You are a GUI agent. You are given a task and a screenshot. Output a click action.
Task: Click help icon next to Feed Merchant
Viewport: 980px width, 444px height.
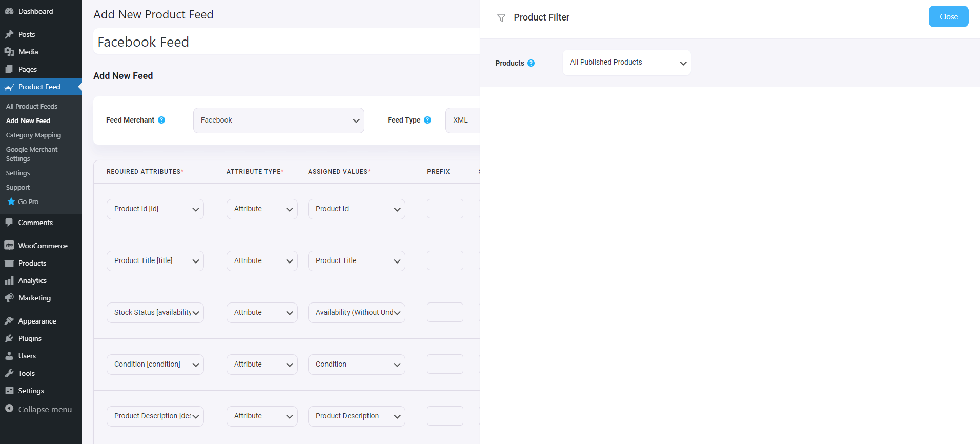161,120
